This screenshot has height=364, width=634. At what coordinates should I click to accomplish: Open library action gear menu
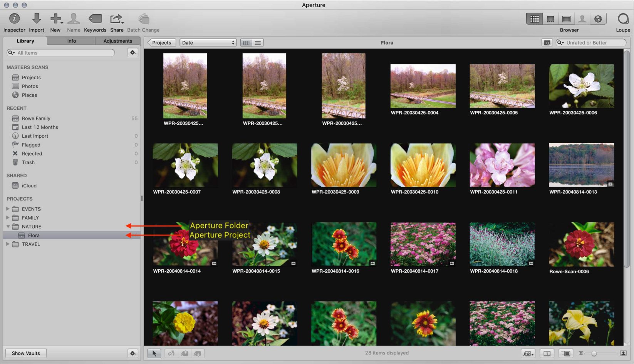(133, 52)
